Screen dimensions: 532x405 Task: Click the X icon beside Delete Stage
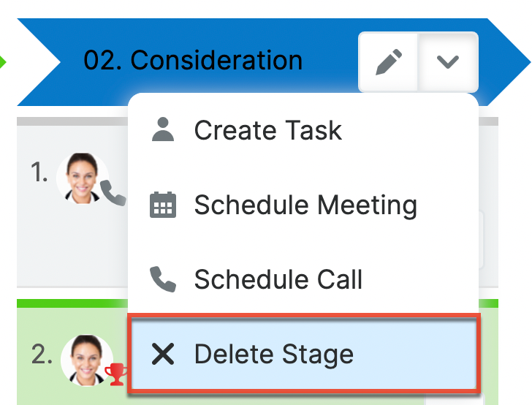[x=162, y=355]
